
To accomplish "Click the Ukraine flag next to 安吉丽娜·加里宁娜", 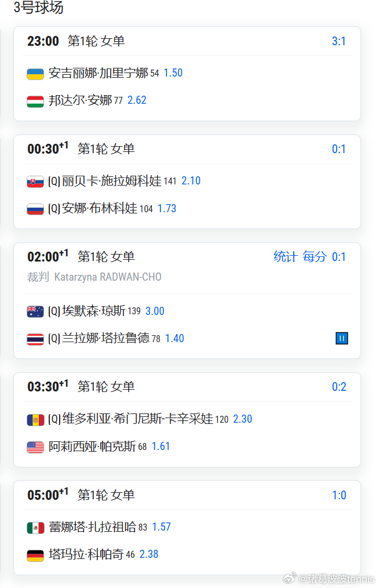I will (35, 74).
